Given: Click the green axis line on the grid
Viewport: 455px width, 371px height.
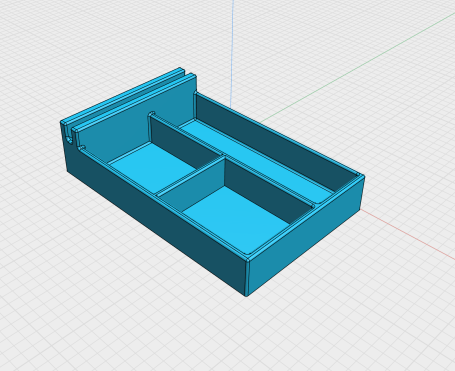Looking at the screenshot, I should point(357,68).
